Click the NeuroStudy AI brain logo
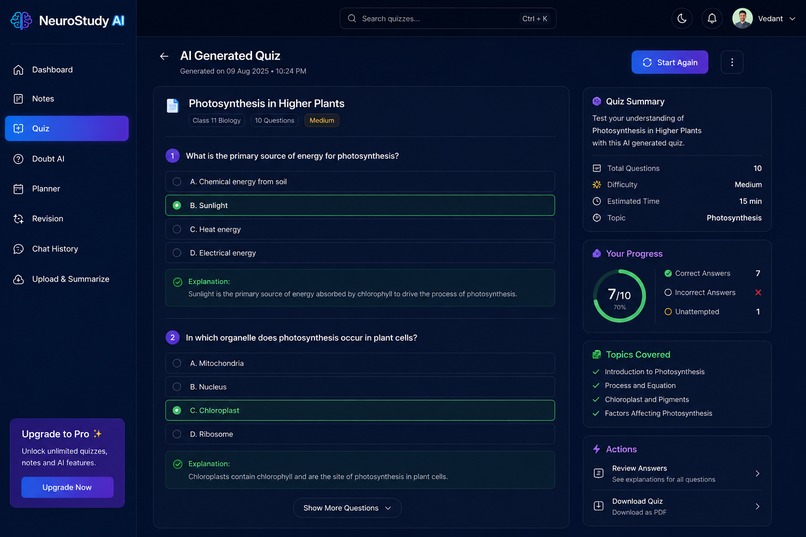 (22, 21)
